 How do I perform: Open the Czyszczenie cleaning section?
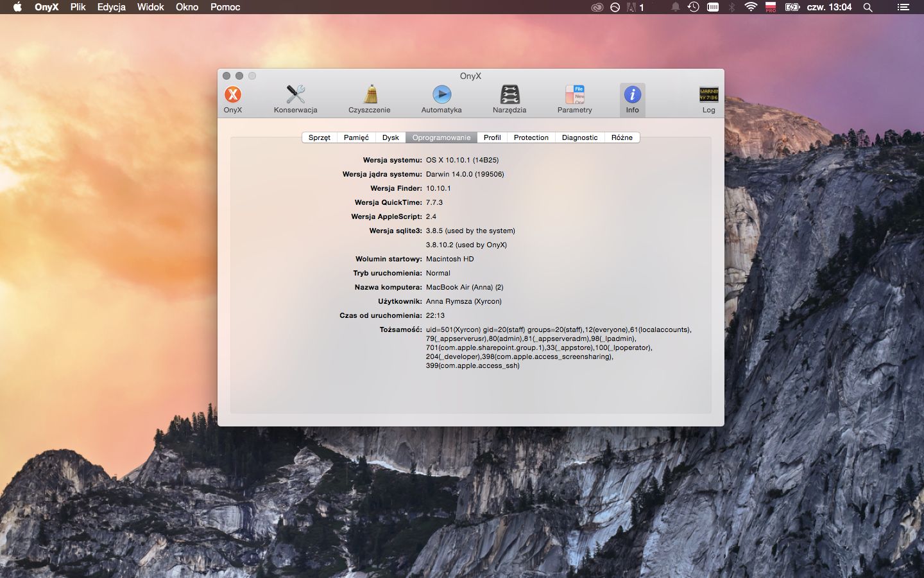click(370, 99)
